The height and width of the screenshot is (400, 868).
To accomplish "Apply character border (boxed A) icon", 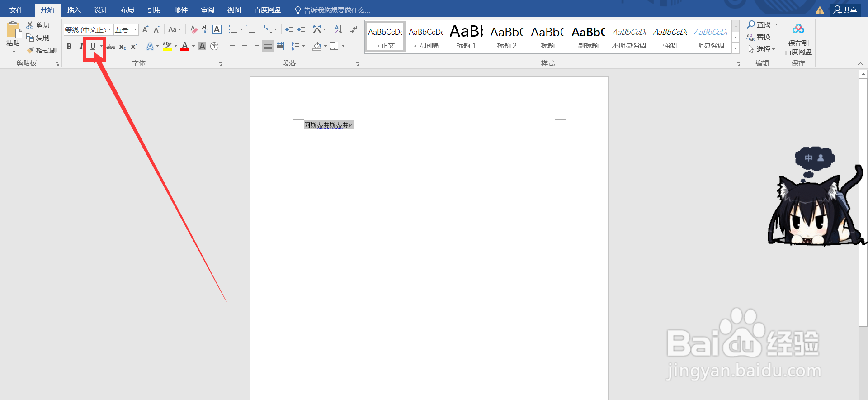I will (x=217, y=29).
